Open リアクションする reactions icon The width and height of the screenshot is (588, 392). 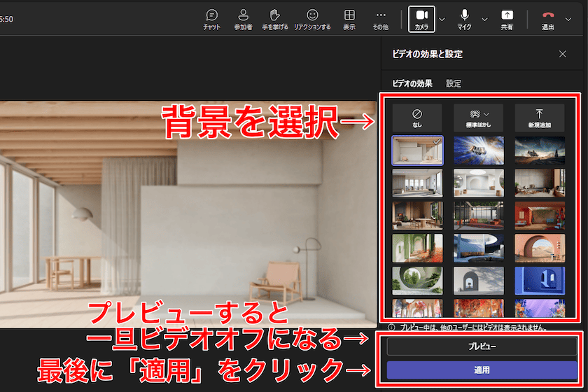(x=312, y=19)
